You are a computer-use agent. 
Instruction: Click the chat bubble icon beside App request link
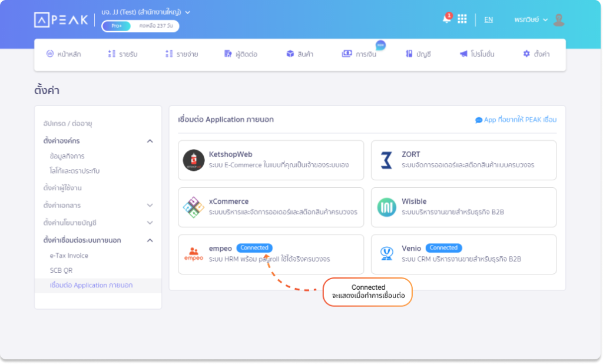478,120
